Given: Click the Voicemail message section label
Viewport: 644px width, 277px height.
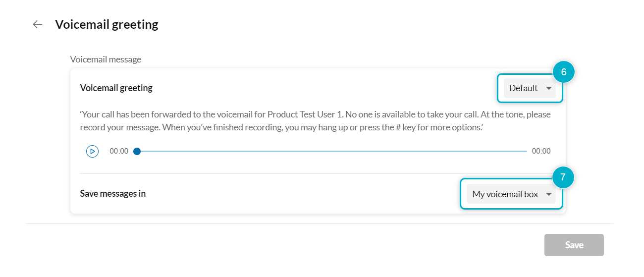Looking at the screenshot, I should pos(106,59).
